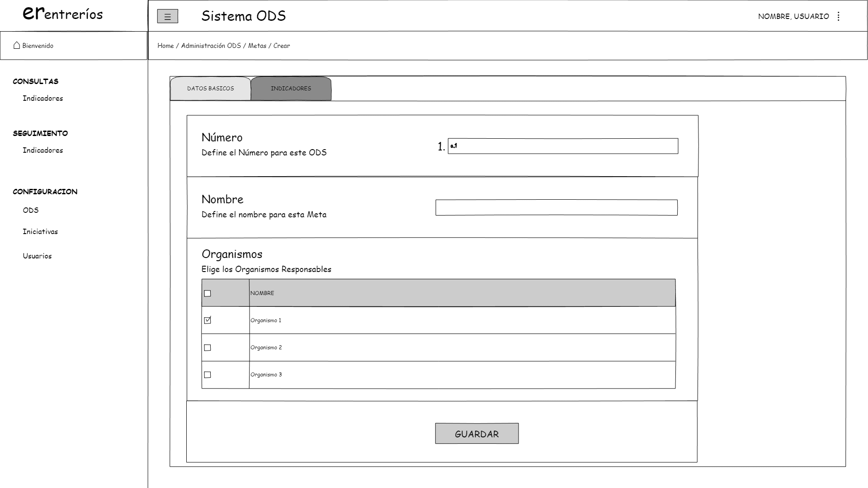Switch to the INDICADORES tab
The image size is (868, 488).
291,89
